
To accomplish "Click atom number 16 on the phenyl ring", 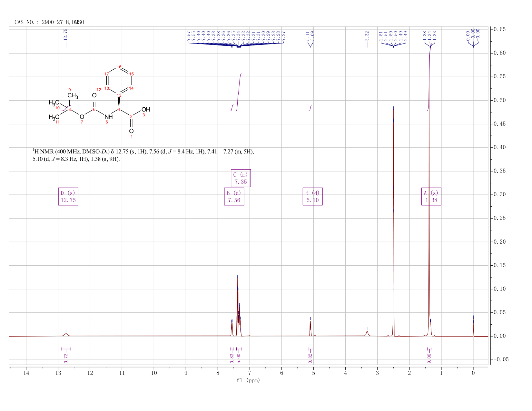I will pyautogui.click(x=119, y=67).
